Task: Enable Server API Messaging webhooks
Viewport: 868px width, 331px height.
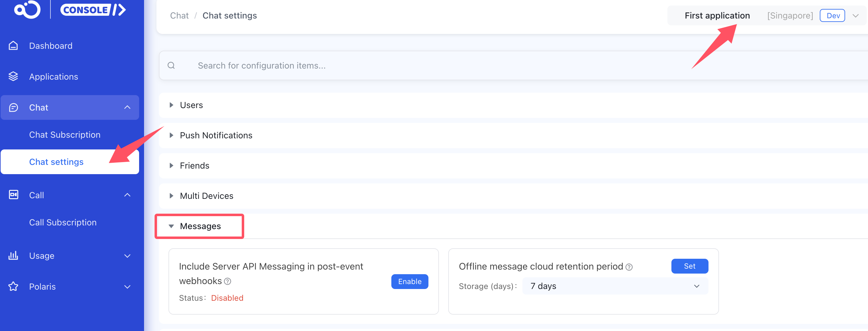Action: (409, 282)
